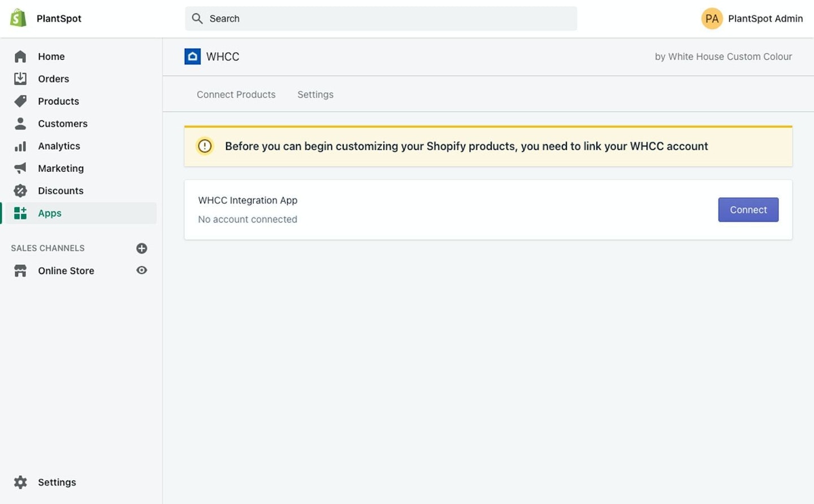Click 'WHCC Integration App' heading

tap(248, 200)
